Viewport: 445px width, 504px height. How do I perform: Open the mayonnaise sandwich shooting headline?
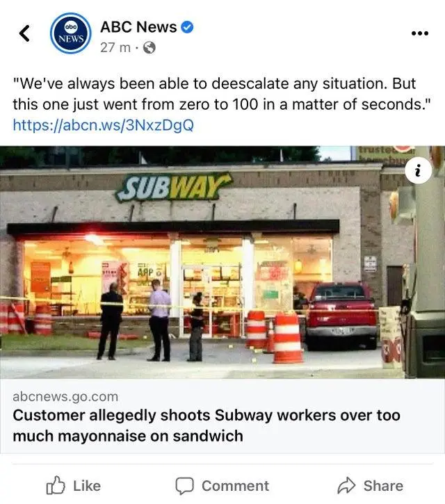[x=207, y=425]
